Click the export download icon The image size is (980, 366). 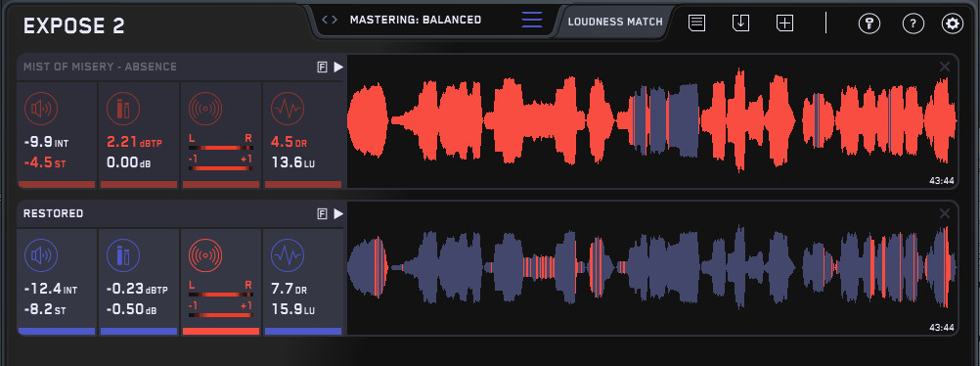[740, 23]
